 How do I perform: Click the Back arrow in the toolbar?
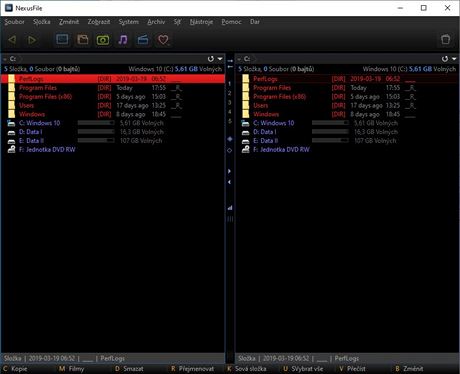coord(12,40)
